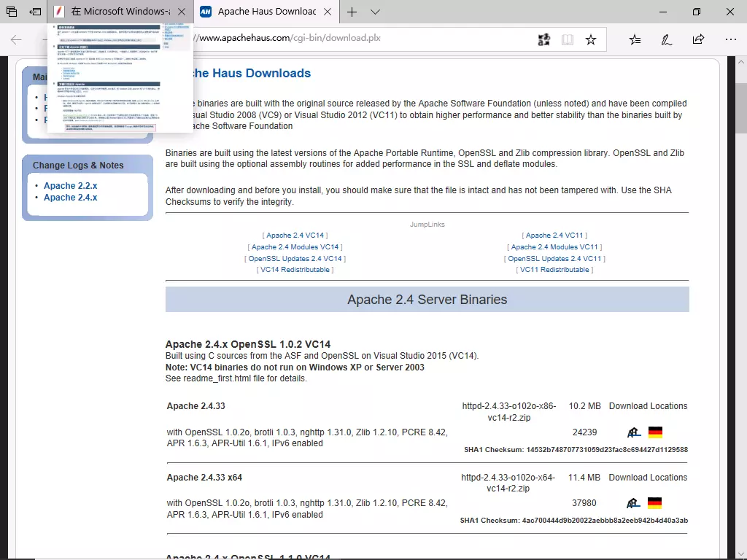This screenshot has height=560, width=747.
Task: Open the Apache 2.4.x change log link
Action: tap(71, 198)
